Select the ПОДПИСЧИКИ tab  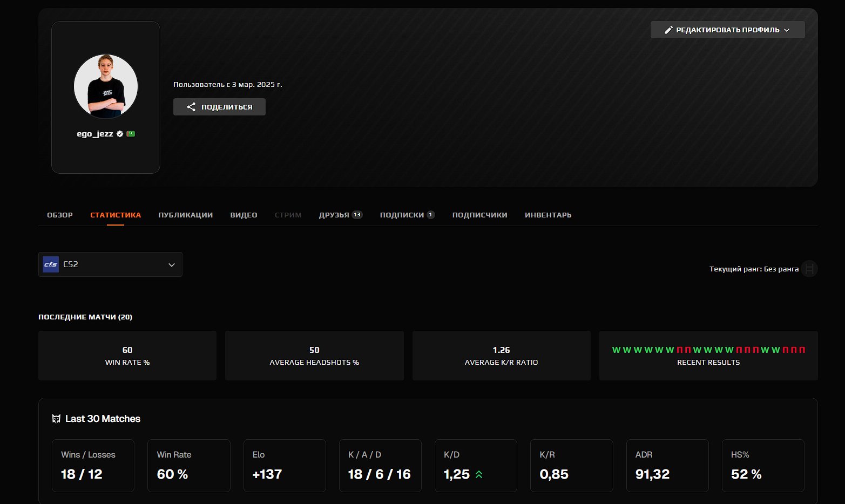[x=479, y=214]
